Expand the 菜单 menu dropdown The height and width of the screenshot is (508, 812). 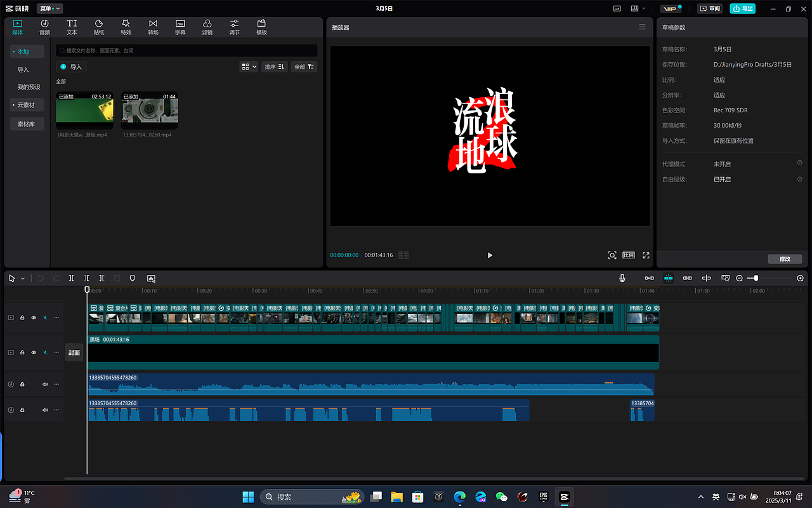(x=50, y=9)
